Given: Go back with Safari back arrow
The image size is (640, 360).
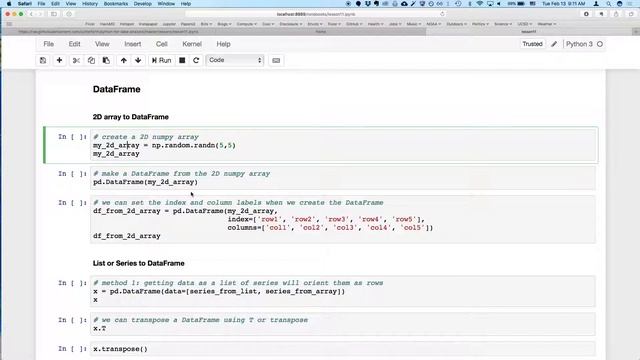Looking at the screenshot, I should pos(31,14).
